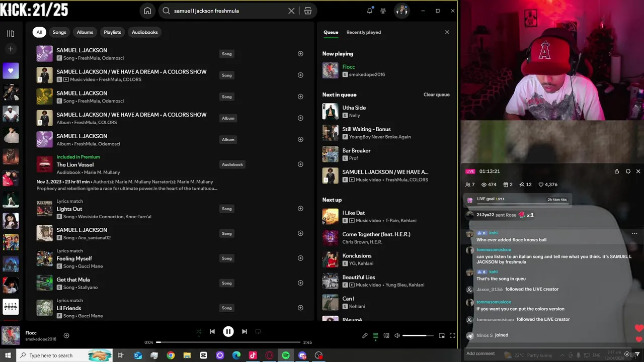Go to Spotify Home icon

(147, 11)
